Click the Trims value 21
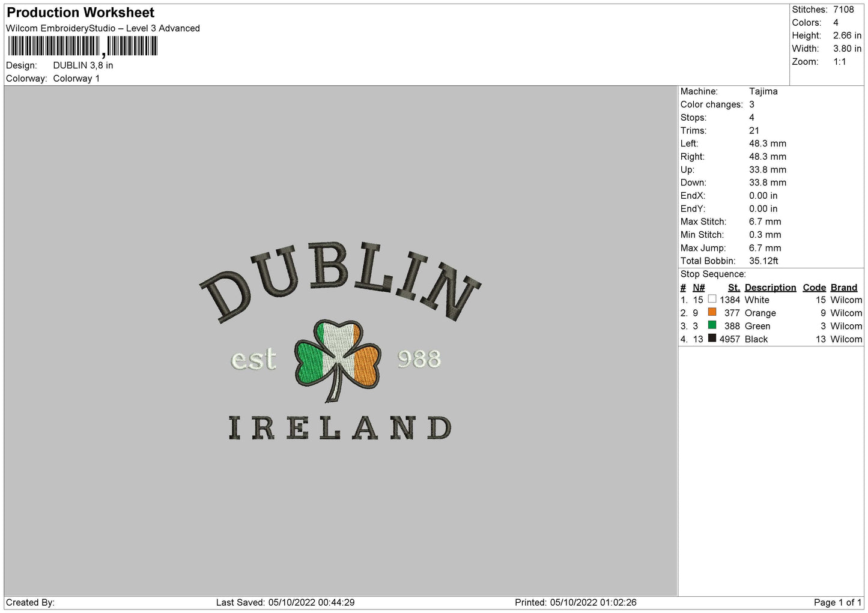Screen dimensions: 868x613 754,131
